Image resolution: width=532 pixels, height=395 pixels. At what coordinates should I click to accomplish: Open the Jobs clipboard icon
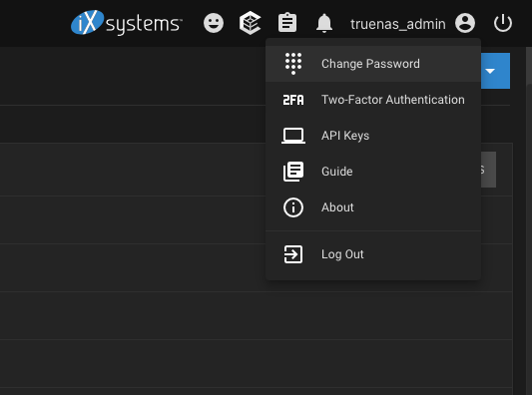287,23
